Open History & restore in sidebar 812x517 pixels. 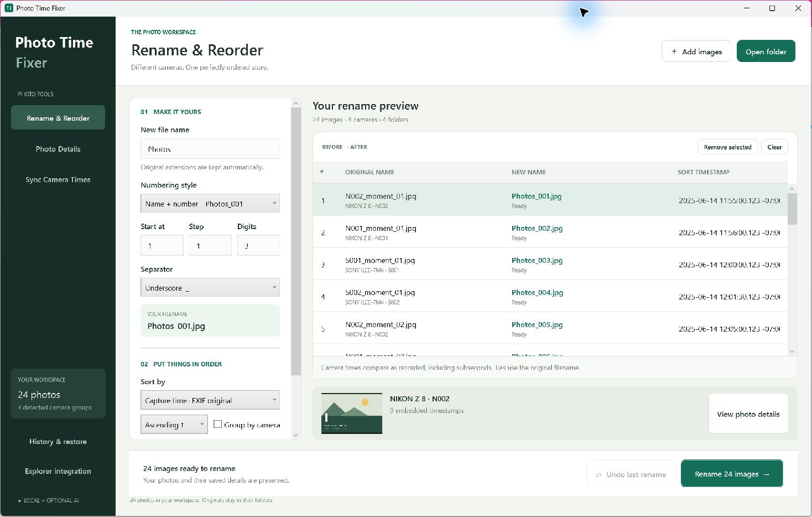coord(58,442)
